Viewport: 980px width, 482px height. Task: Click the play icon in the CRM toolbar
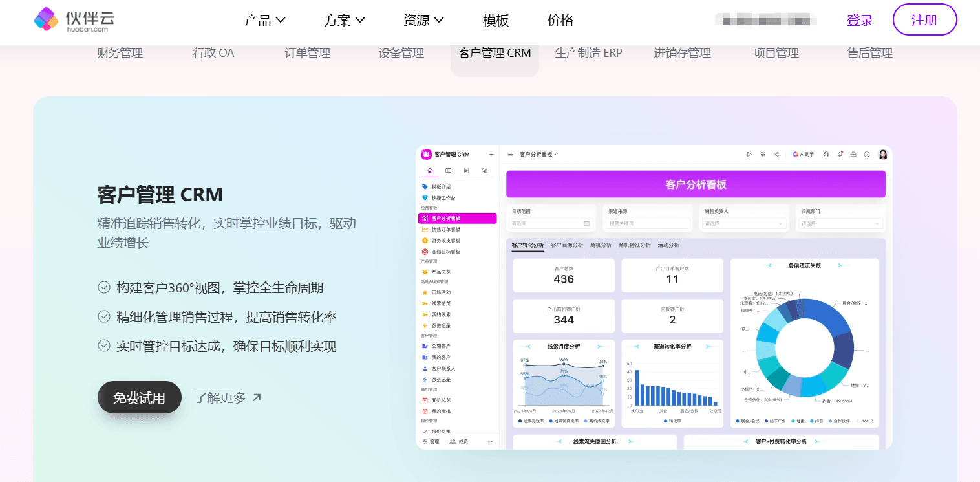(749, 155)
